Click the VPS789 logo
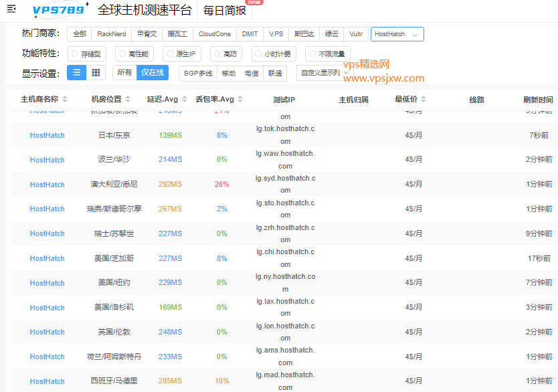This screenshot has width=558, height=392. point(61,10)
